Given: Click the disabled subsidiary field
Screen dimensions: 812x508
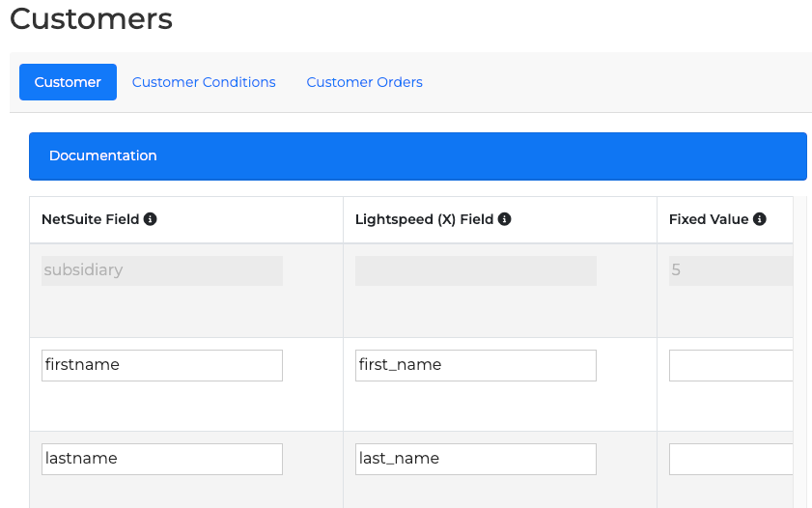Looking at the screenshot, I should click(162, 270).
